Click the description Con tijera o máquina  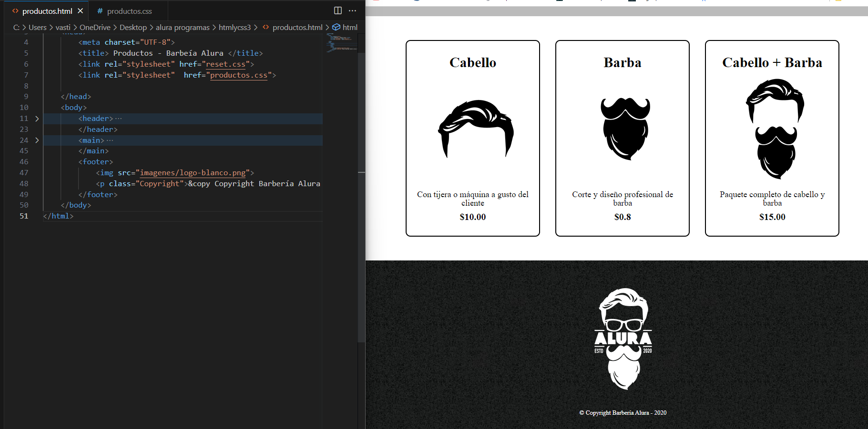pos(473,199)
